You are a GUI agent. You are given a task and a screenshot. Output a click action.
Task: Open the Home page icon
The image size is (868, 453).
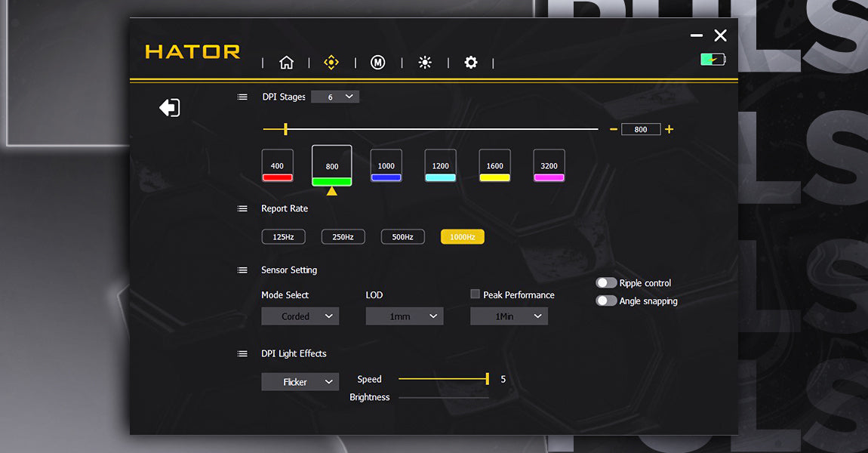click(x=286, y=63)
